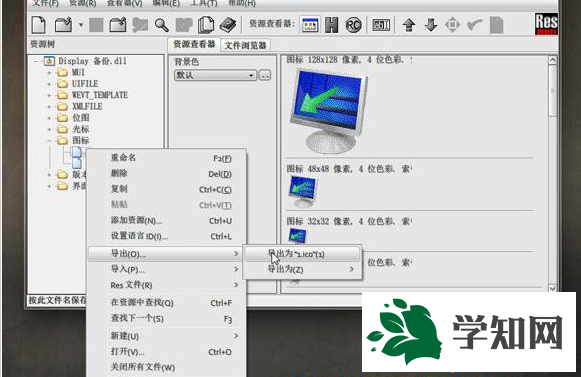The width and height of the screenshot is (581, 377).
Task: Expand the MUI folder node
Action: (49, 73)
